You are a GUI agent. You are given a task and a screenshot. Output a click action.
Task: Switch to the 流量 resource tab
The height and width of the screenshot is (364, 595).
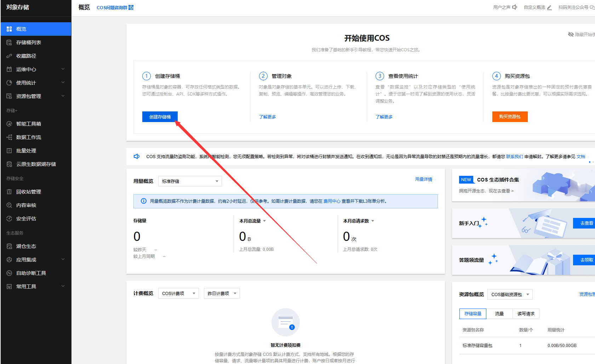pyautogui.click(x=499, y=314)
